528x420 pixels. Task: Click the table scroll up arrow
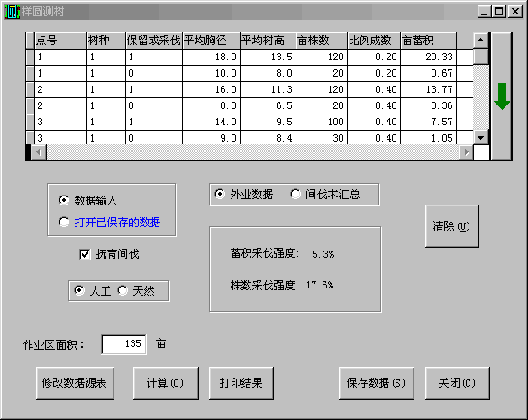[x=481, y=41]
